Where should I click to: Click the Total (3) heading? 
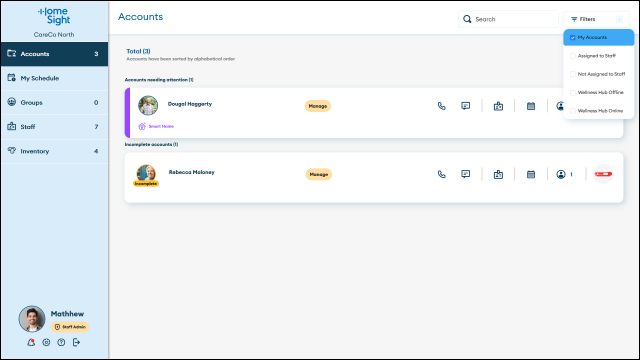click(x=138, y=51)
